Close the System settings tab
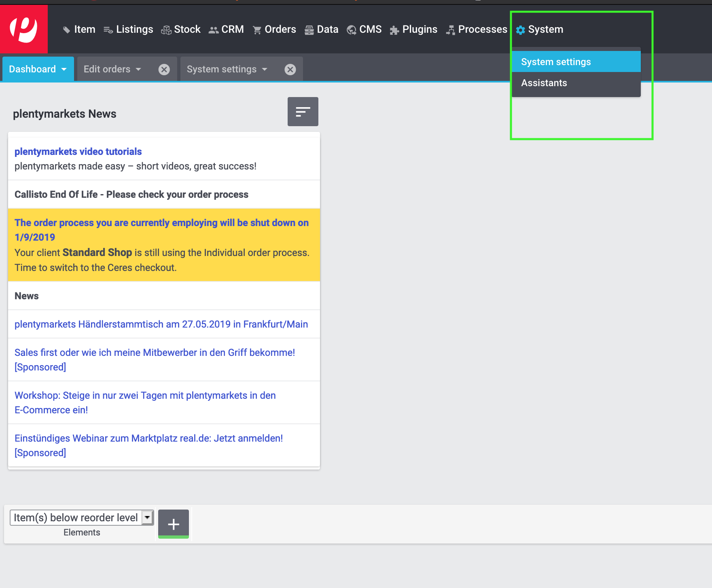Viewport: 712px width, 588px height. 290,70
